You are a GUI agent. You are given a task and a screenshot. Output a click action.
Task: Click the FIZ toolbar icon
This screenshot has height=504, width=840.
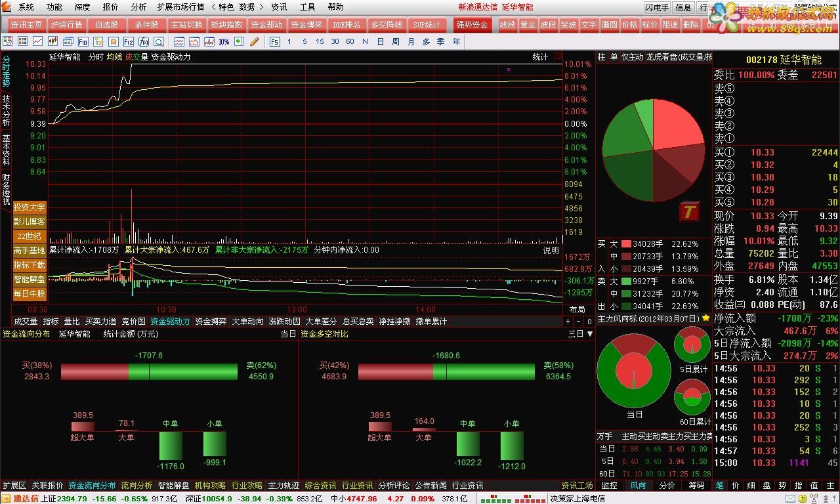pyautogui.click(x=128, y=41)
